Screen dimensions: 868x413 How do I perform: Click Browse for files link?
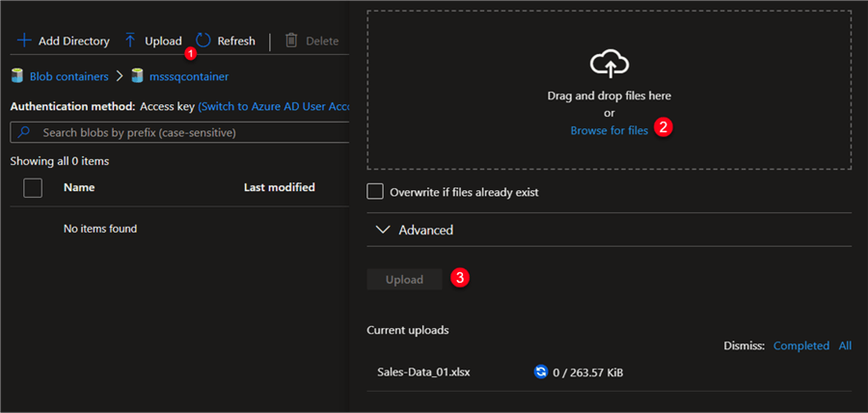[609, 130]
